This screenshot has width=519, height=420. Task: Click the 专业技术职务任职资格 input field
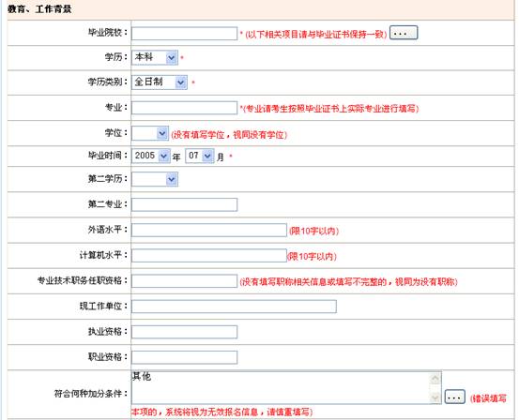coord(184,281)
